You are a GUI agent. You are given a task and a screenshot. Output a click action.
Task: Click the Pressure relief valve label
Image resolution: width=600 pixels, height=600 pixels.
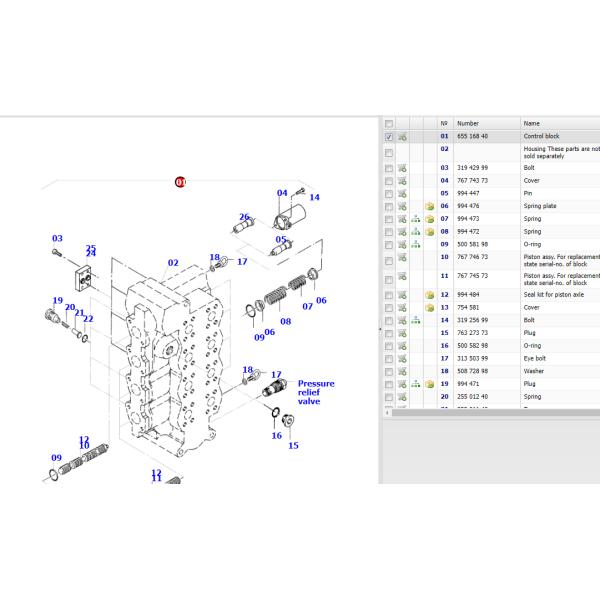316,393
